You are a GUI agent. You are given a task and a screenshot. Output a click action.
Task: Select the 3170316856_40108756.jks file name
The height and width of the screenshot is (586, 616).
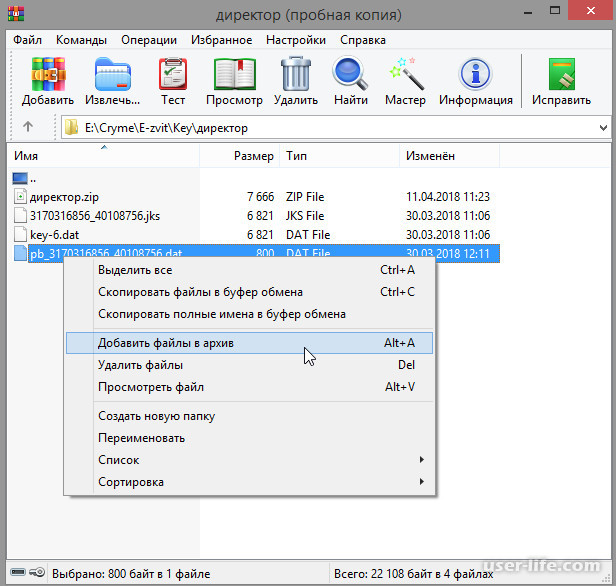95,216
